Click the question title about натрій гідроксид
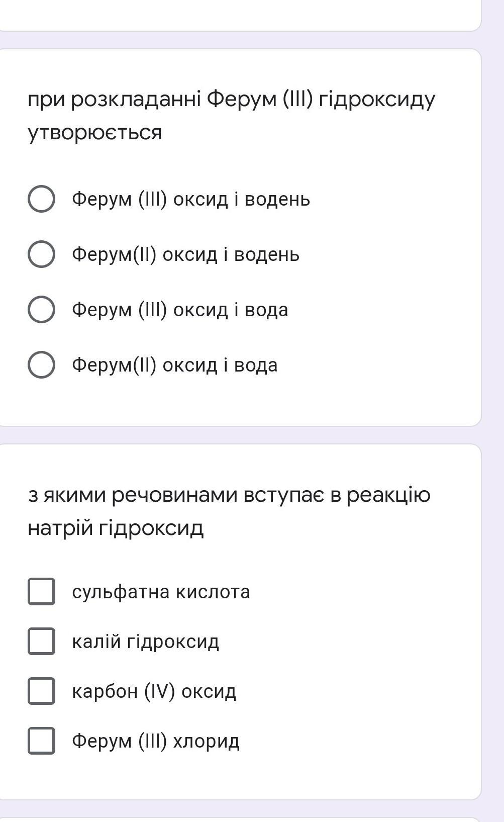 tap(229, 511)
